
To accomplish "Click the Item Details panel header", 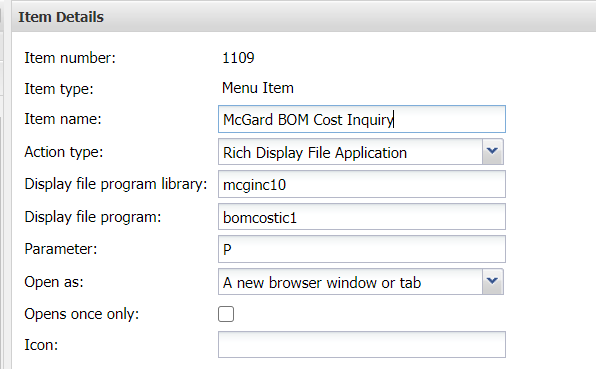I will pos(303,17).
